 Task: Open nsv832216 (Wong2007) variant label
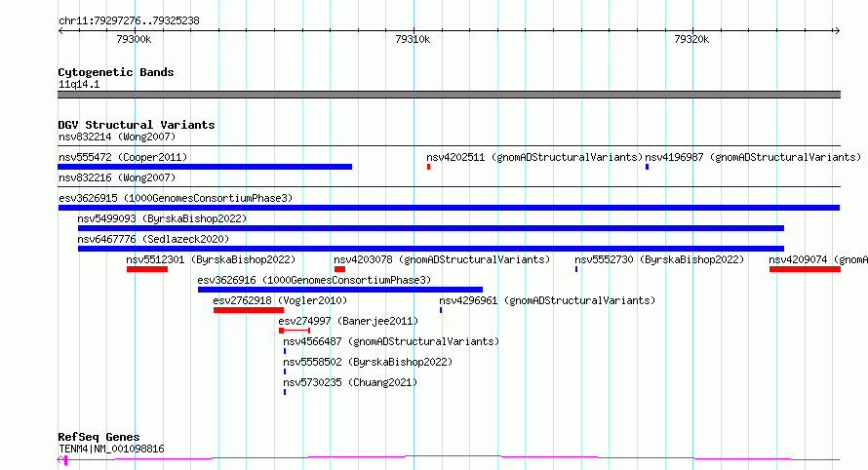(117, 177)
